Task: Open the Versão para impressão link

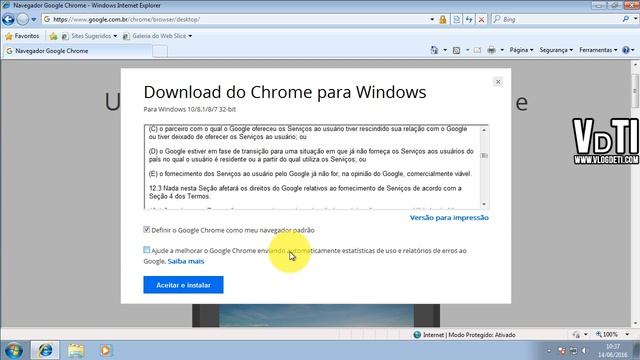Action: point(449,218)
